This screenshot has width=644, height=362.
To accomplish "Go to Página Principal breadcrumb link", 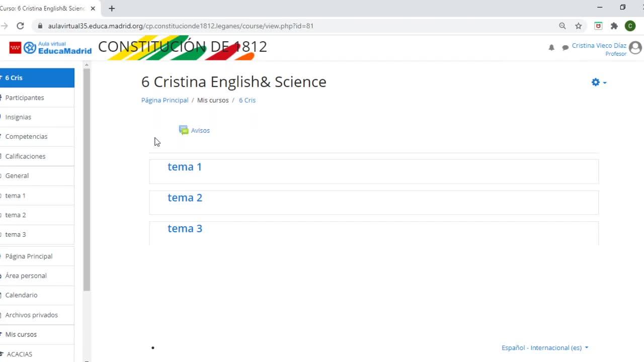I will [165, 100].
